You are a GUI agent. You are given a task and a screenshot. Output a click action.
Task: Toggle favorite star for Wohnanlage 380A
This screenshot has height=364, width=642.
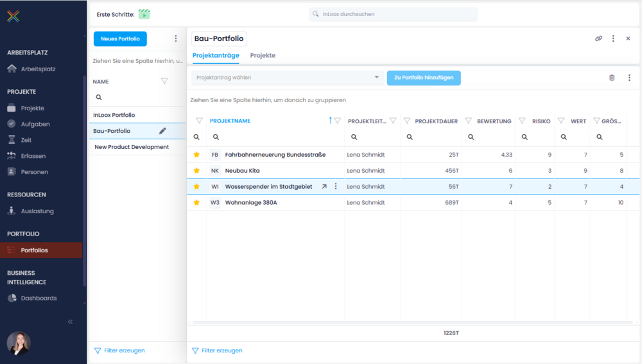[x=196, y=203]
